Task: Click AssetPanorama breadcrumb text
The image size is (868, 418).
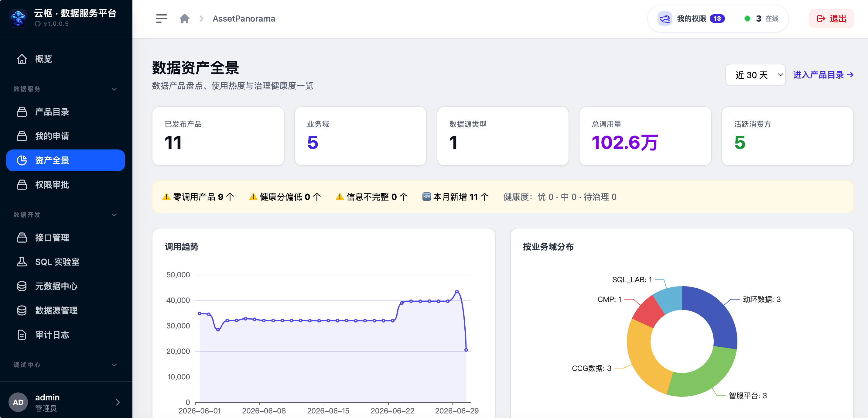Action: [244, 19]
